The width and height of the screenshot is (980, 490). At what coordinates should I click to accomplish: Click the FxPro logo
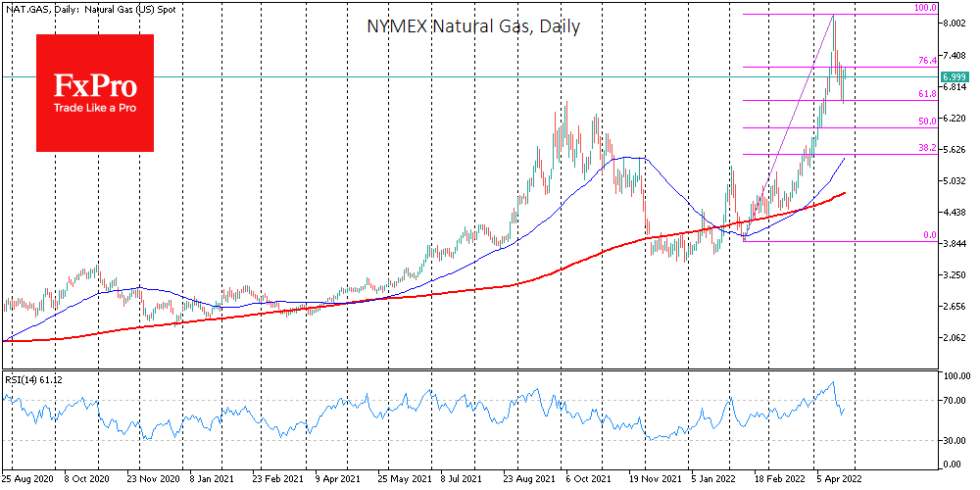[95, 93]
